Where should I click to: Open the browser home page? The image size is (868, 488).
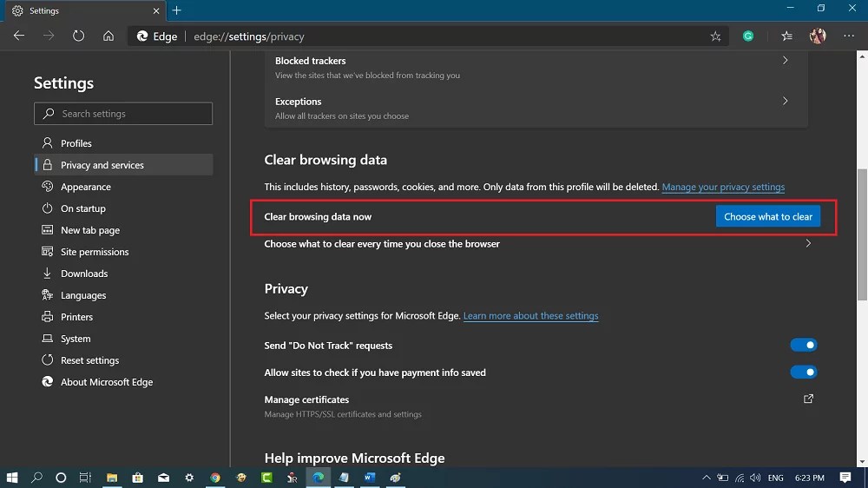coord(108,36)
